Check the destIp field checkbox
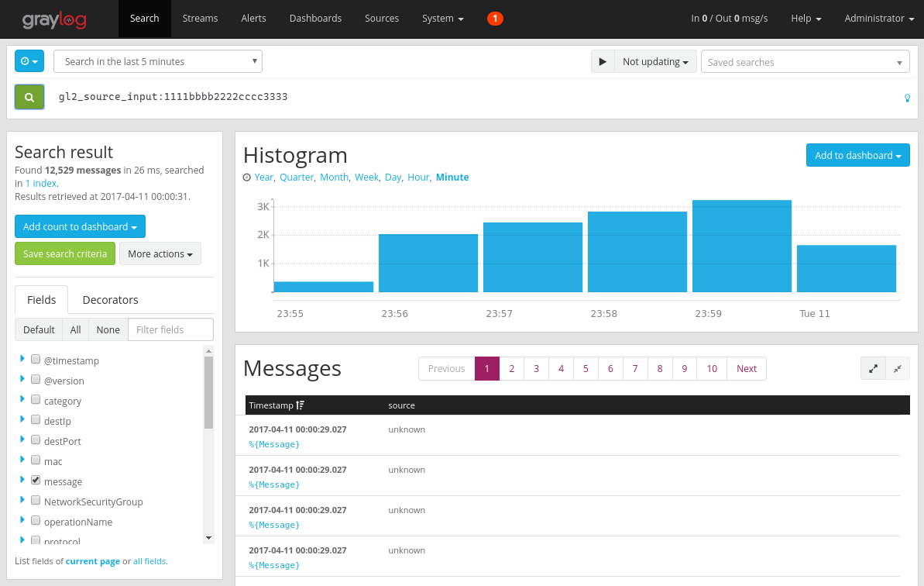The width and height of the screenshot is (924, 586). pyautogui.click(x=36, y=419)
